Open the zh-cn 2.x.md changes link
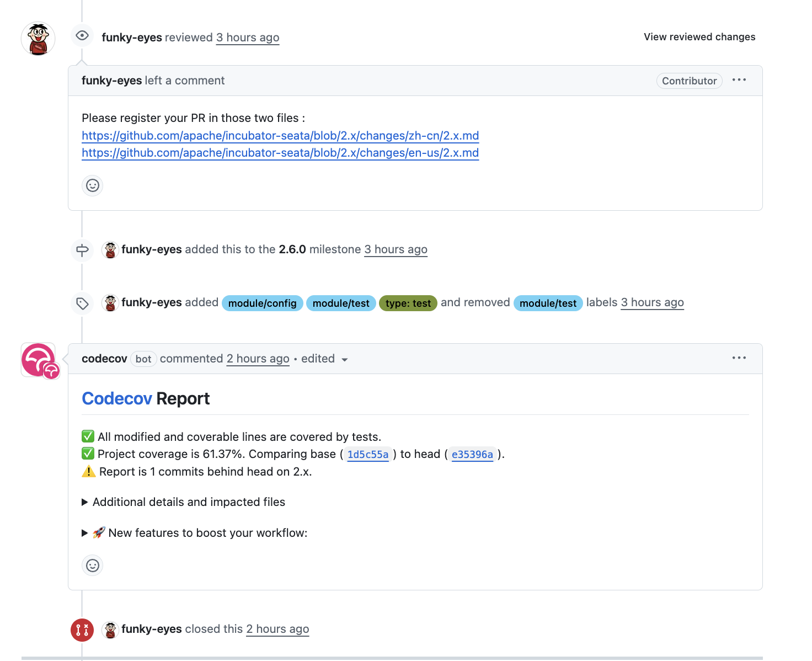This screenshot has height=661, width=812. [x=280, y=136]
